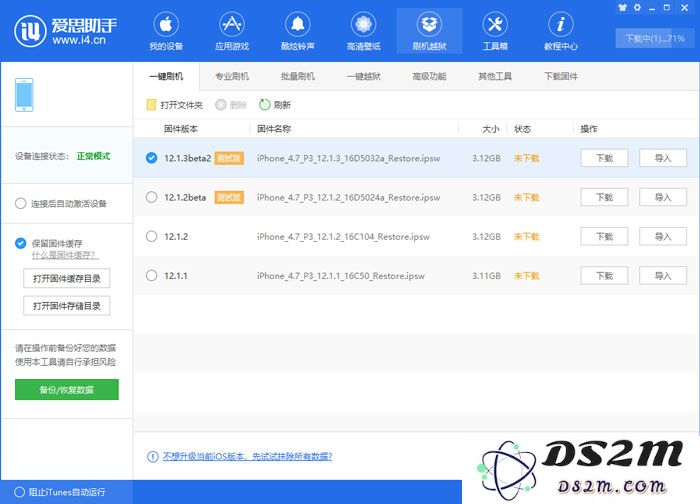Image resolution: width=700 pixels, height=504 pixels.
Task: Click 打开固件缓存目录 button
Action: coord(67,279)
